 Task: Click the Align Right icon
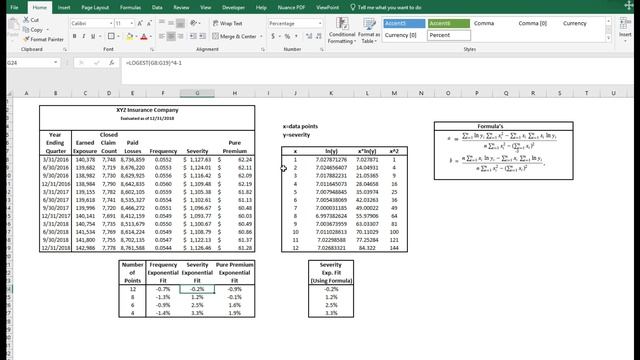coord(180,36)
